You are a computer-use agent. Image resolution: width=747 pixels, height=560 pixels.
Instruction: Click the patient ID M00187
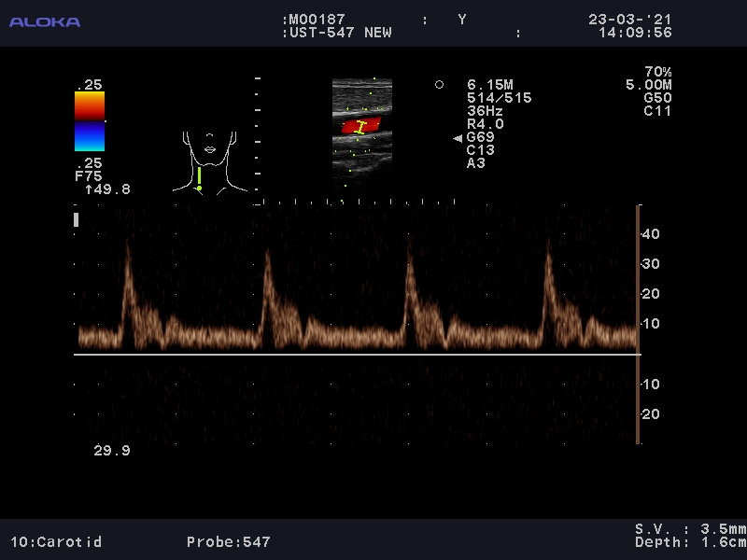[x=317, y=19]
